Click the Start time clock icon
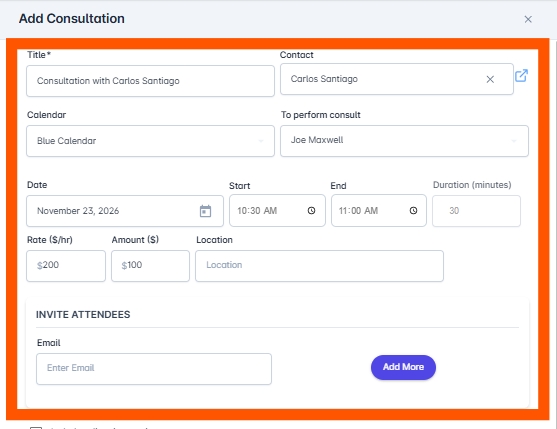 [x=311, y=211]
